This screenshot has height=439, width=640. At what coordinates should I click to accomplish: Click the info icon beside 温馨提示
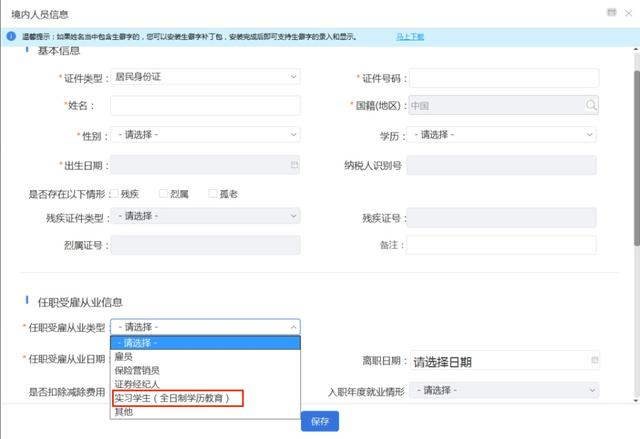click(x=11, y=37)
